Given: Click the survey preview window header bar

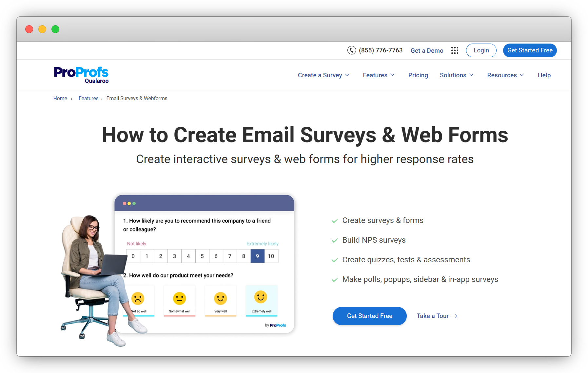Looking at the screenshot, I should (x=204, y=203).
